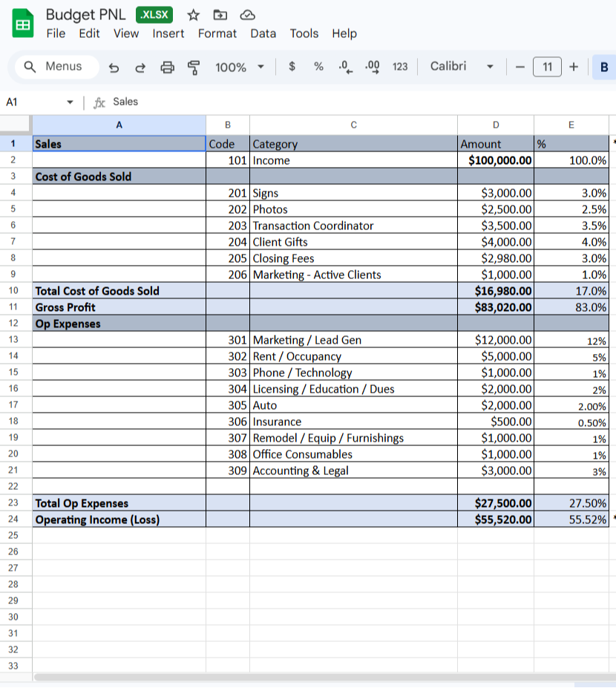Decrease decimal places icon
The width and height of the screenshot is (616, 688).
point(345,67)
